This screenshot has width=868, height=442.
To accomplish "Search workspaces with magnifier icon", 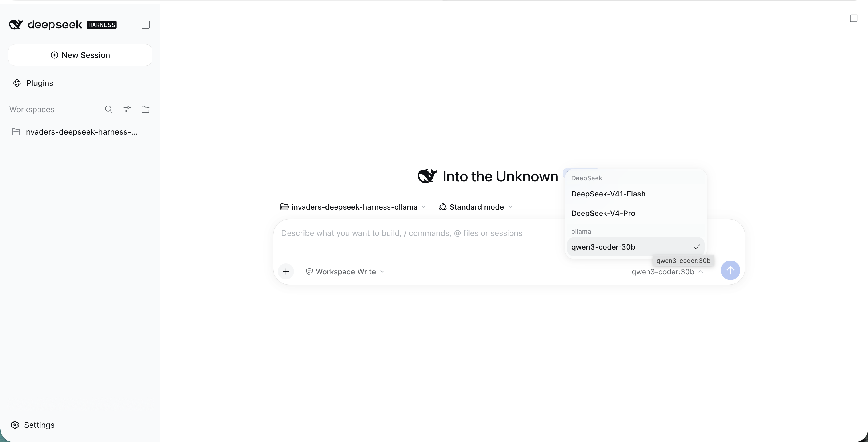I will coord(109,109).
